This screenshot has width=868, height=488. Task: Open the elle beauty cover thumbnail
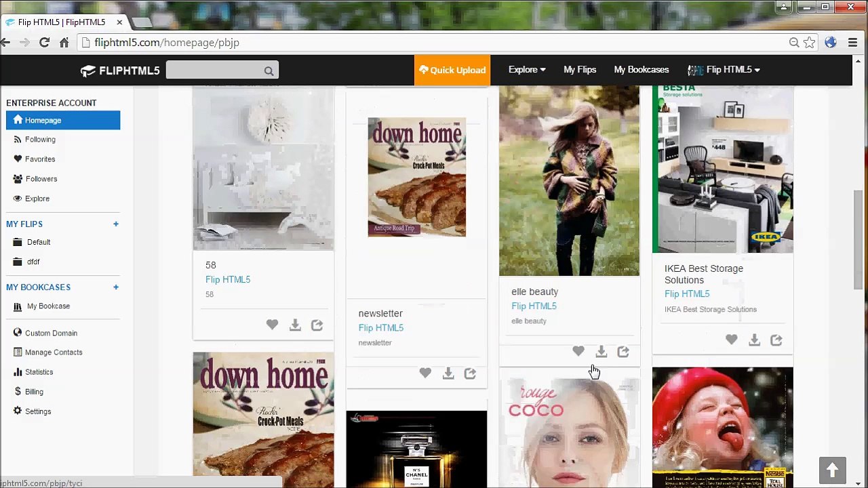point(569,181)
